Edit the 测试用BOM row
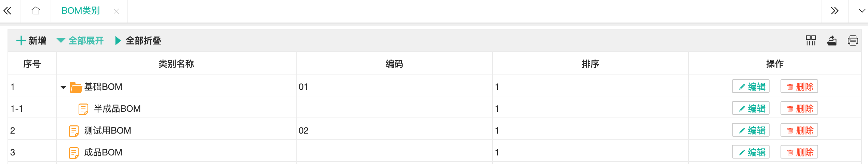868x164 pixels. 750,130
